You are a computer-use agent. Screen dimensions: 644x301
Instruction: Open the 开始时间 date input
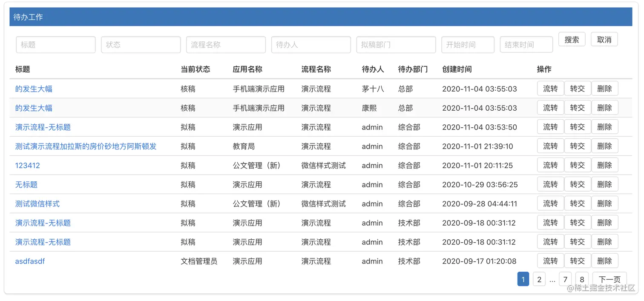point(468,45)
